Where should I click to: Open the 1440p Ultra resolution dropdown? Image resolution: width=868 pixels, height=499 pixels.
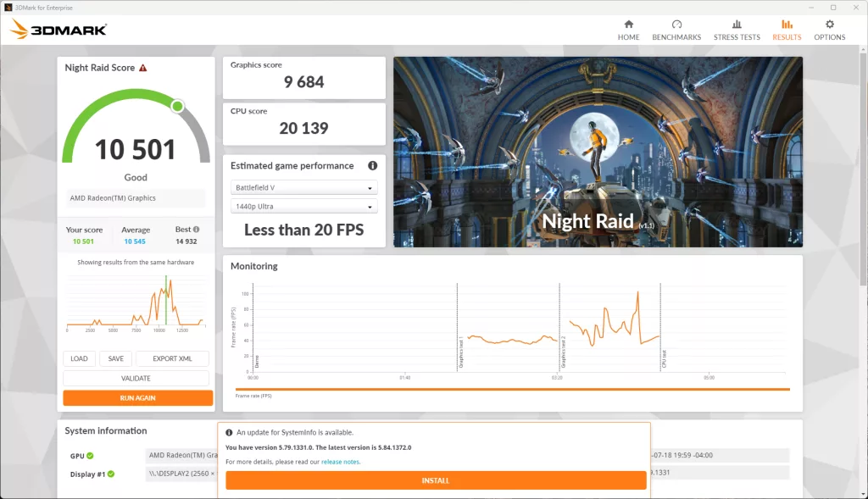tap(304, 207)
